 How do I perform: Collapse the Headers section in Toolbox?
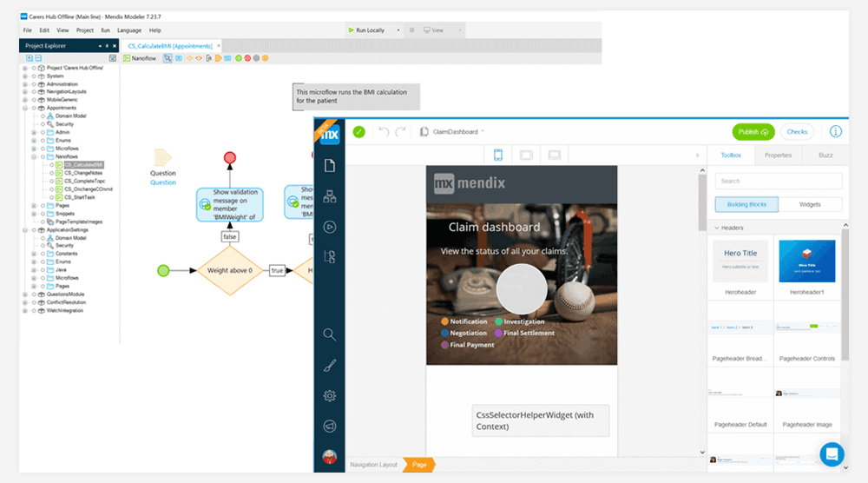(717, 228)
